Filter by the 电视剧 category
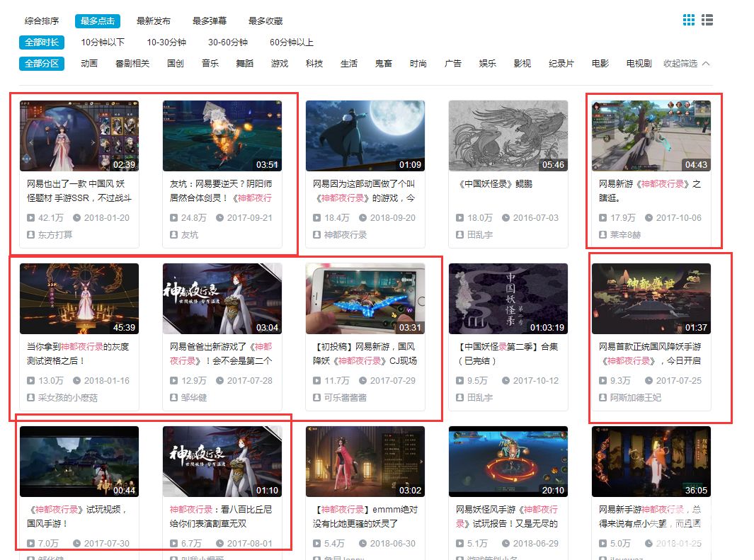Image resolution: width=754 pixels, height=560 pixels. (639, 64)
